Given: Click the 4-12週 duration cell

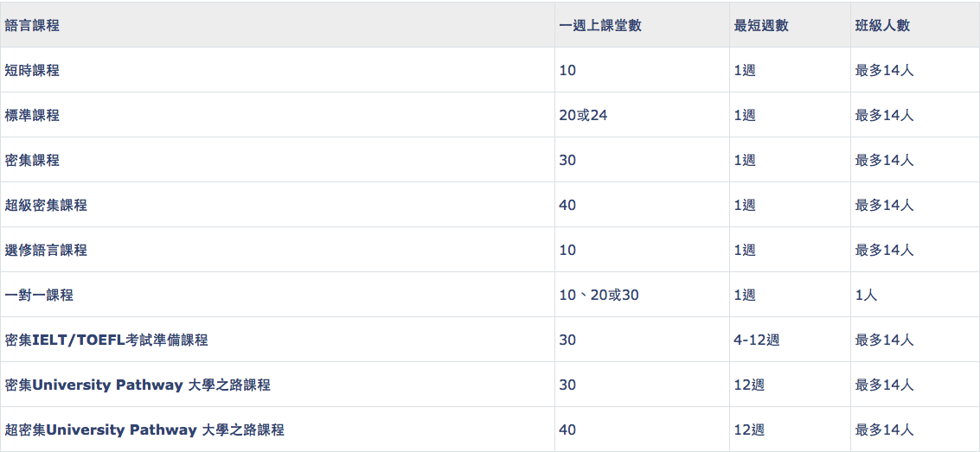Looking at the screenshot, I should point(757,341).
